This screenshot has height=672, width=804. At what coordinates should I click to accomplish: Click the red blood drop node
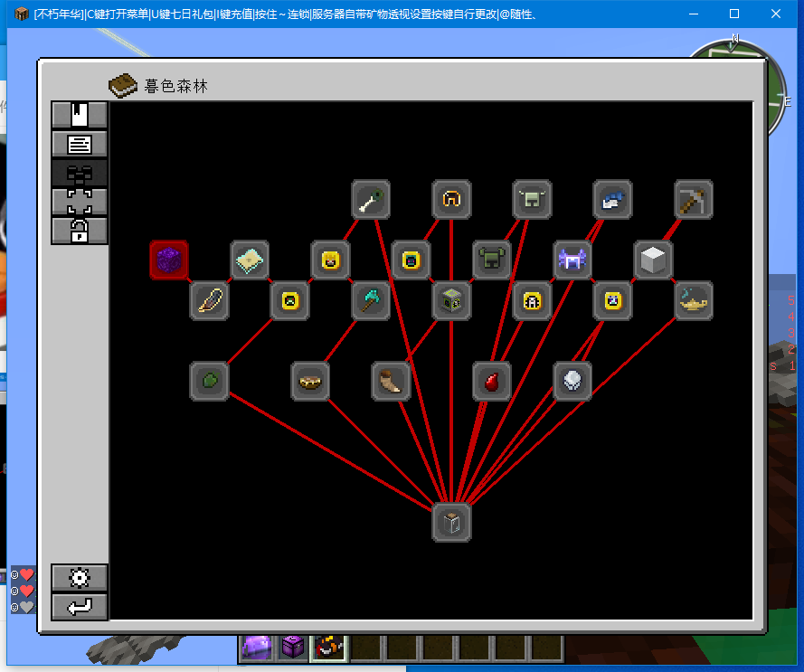click(x=492, y=381)
